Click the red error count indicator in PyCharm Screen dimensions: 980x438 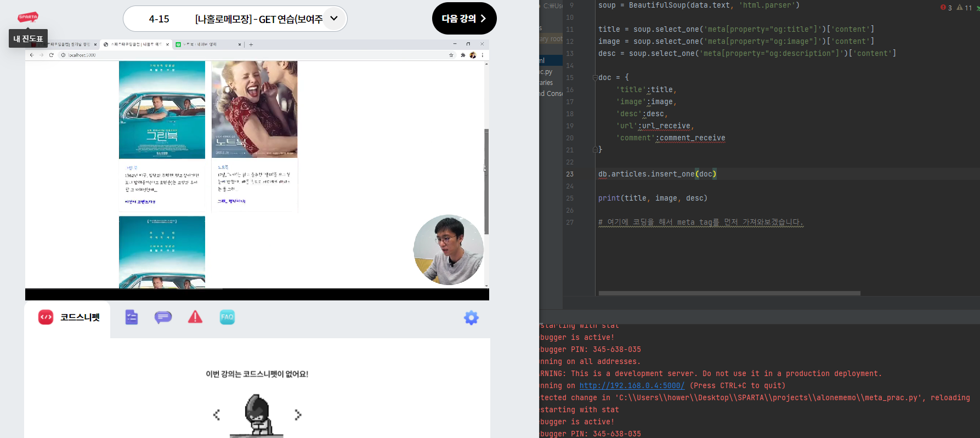coord(946,7)
